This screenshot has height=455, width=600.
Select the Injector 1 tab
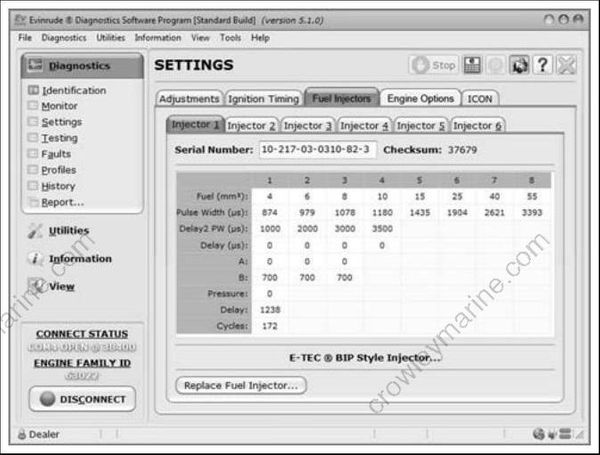pos(195,124)
